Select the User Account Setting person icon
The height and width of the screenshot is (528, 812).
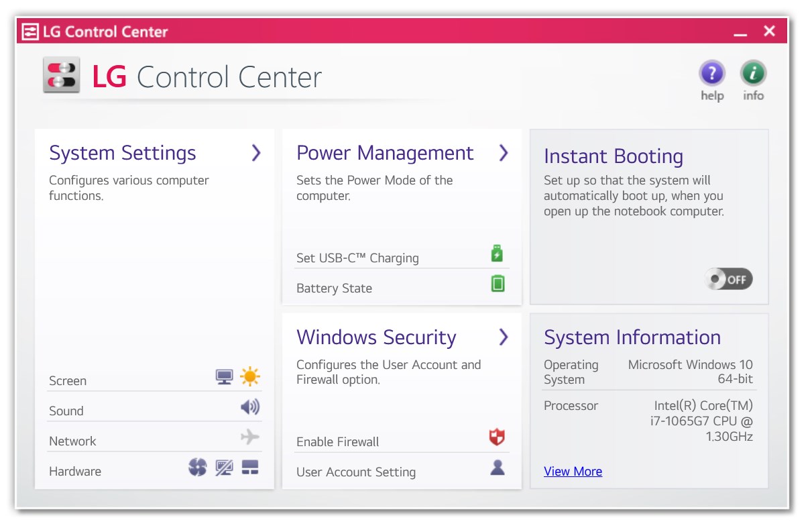[x=497, y=468]
